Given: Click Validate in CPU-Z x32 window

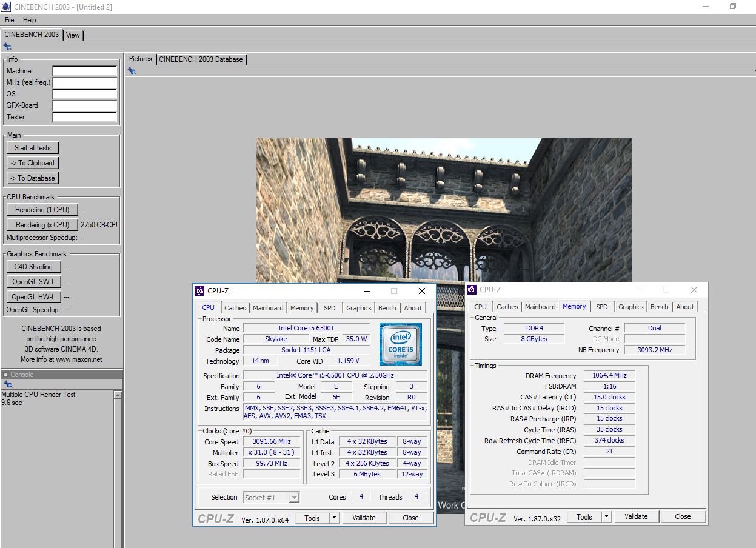Looking at the screenshot, I should click(636, 516).
